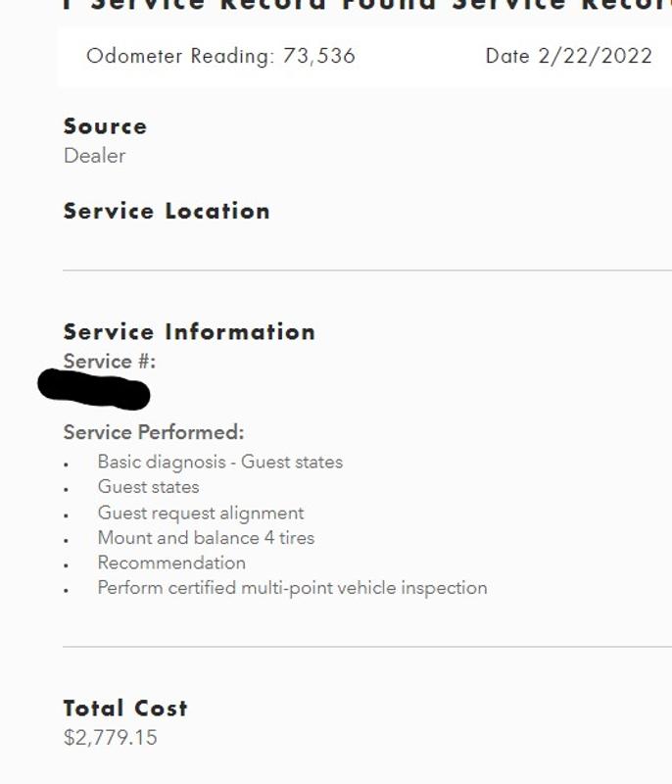
Task: Select the $2,779.15 total amount
Action: (110, 738)
